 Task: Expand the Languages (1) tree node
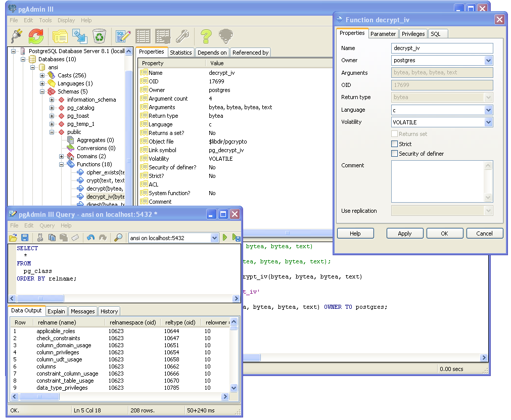[42, 83]
